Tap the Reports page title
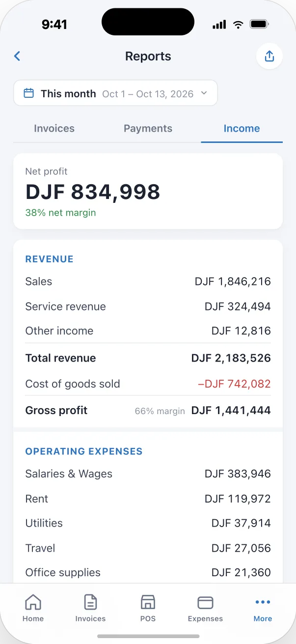 (x=148, y=56)
